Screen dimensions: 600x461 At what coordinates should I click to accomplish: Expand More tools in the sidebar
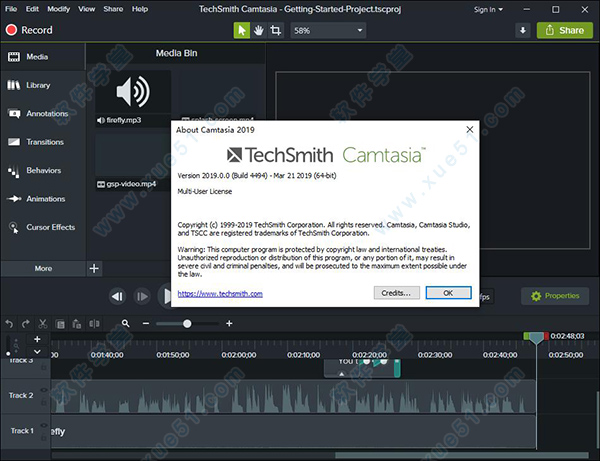coord(43,269)
